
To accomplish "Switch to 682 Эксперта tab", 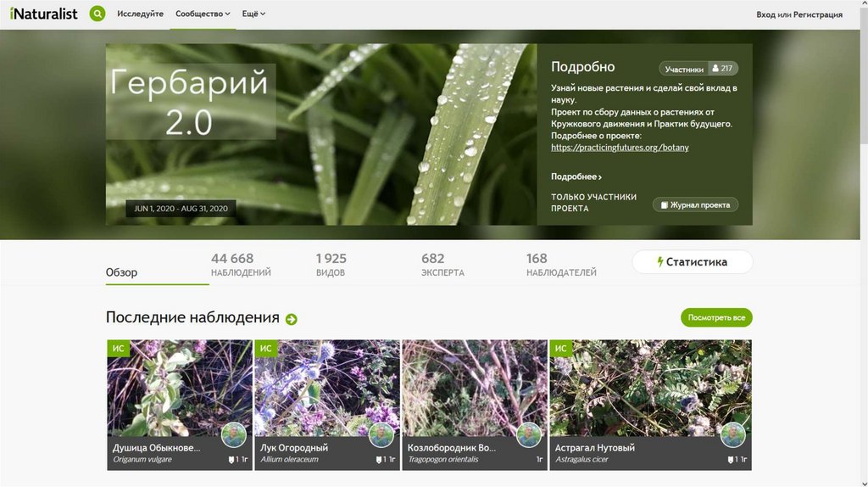I will [442, 265].
